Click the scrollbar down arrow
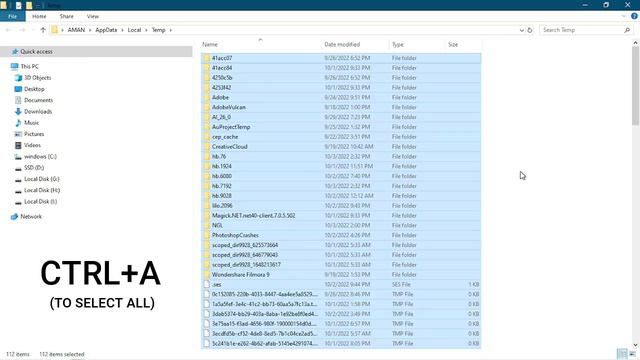The width and height of the screenshot is (640, 360). pos(636,345)
